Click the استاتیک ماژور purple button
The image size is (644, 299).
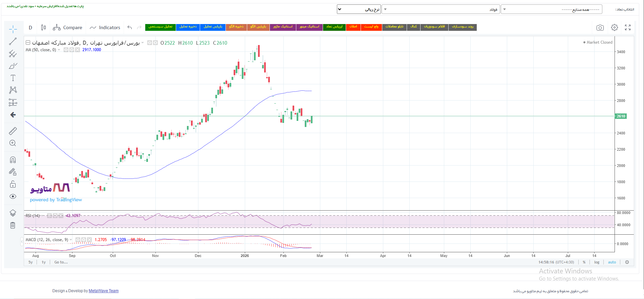click(283, 27)
